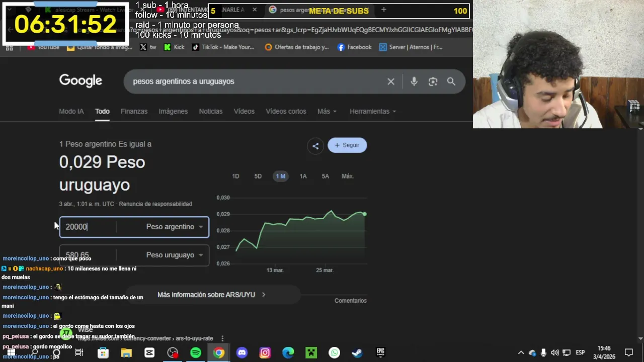This screenshot has height=362, width=644.
Task: Select the 1A chart range
Action: point(303,176)
